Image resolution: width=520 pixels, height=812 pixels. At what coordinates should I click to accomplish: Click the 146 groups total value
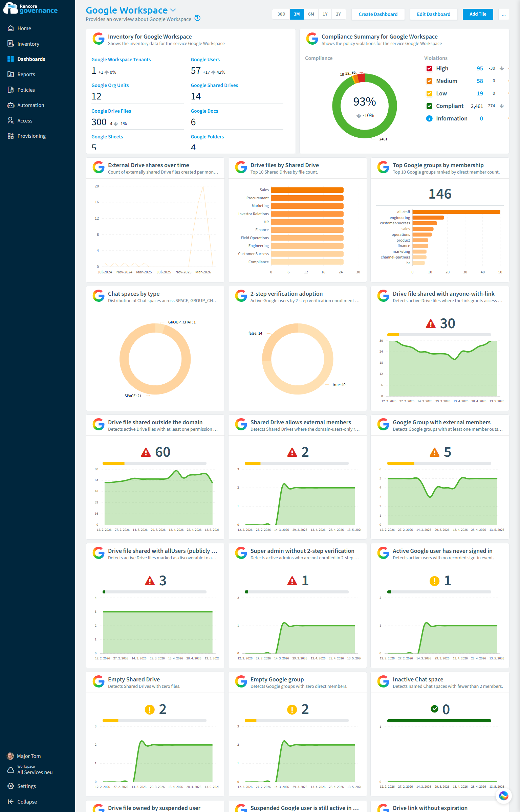pos(440,194)
